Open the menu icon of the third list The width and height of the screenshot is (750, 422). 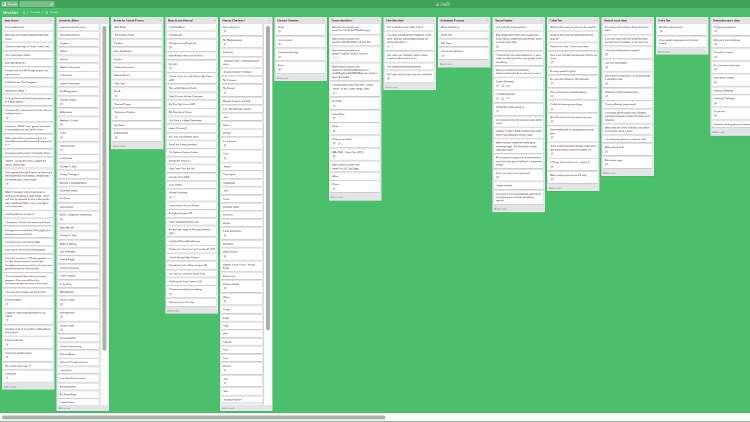click(160, 21)
